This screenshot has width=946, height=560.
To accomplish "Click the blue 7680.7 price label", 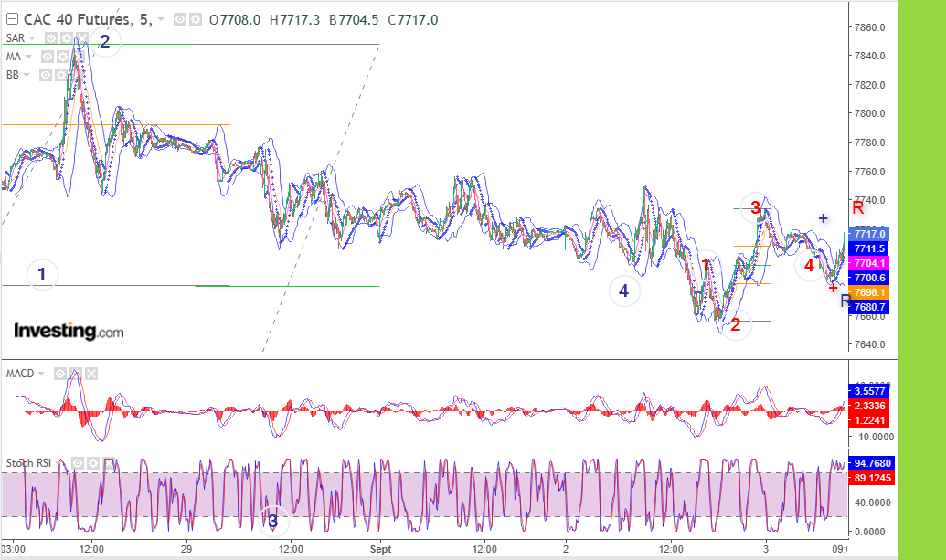I will point(869,308).
